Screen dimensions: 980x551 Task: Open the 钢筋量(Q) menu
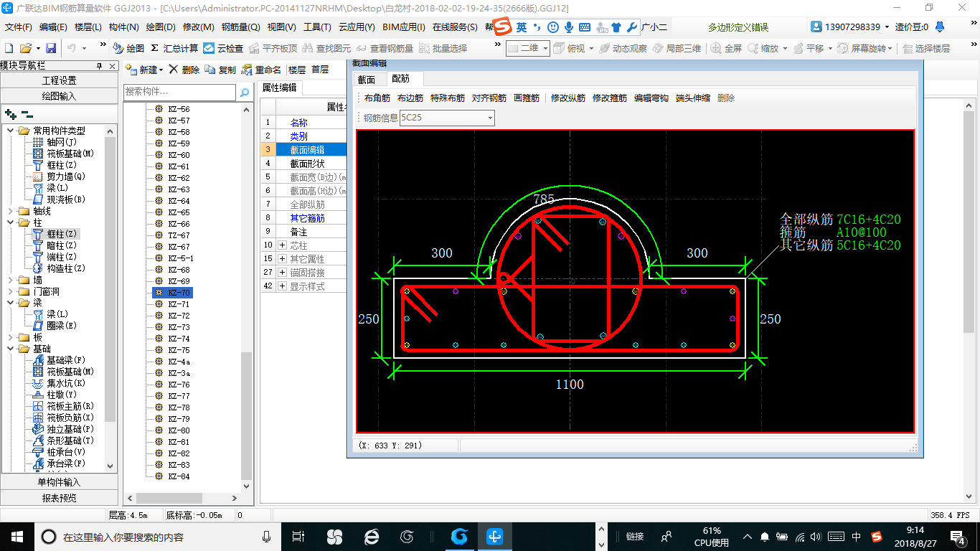[x=240, y=27]
